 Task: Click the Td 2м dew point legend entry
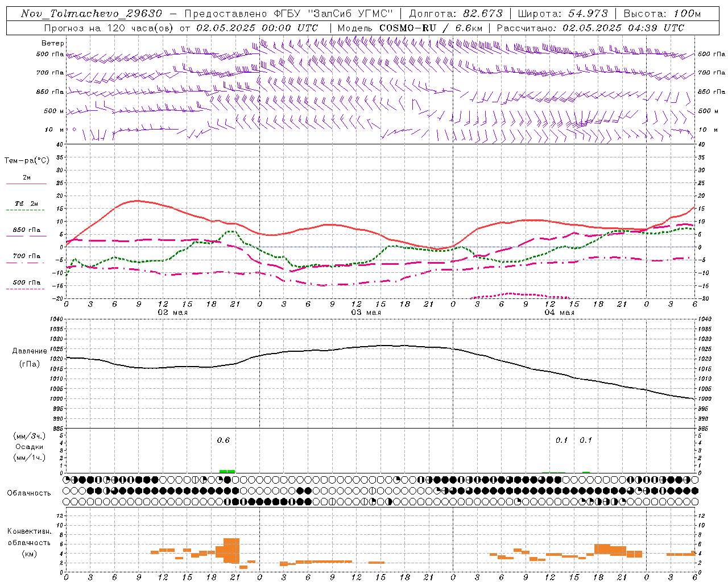[x=26, y=203]
